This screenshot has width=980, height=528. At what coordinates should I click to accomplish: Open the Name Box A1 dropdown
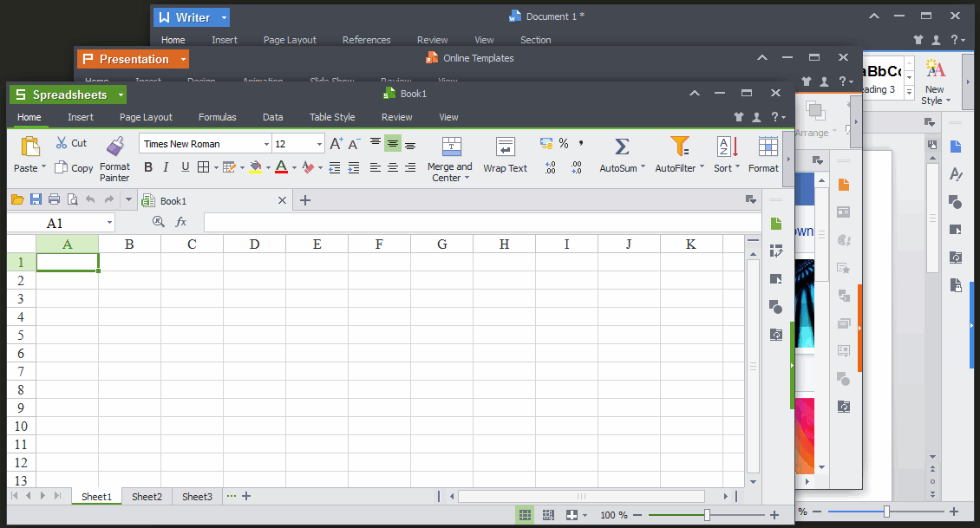pos(109,223)
